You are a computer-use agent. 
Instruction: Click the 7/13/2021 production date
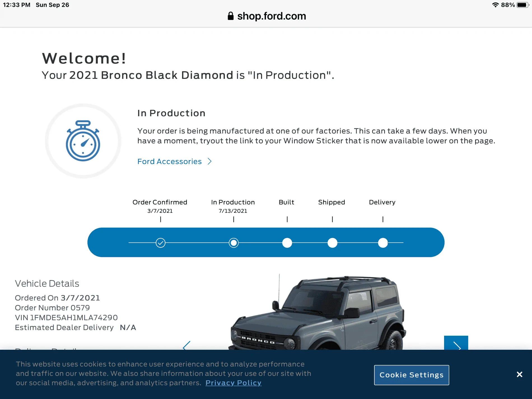[233, 211]
